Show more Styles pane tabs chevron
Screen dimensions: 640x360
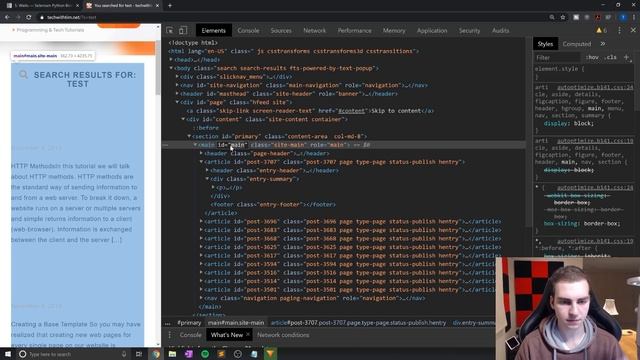point(603,44)
